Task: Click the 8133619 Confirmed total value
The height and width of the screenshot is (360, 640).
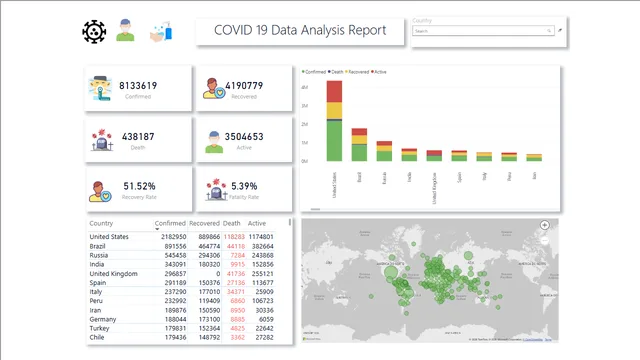Action: tap(138, 86)
